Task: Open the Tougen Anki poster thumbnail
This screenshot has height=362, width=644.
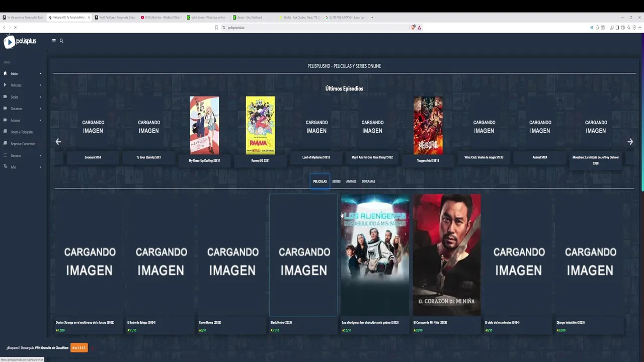Action: click(x=428, y=125)
